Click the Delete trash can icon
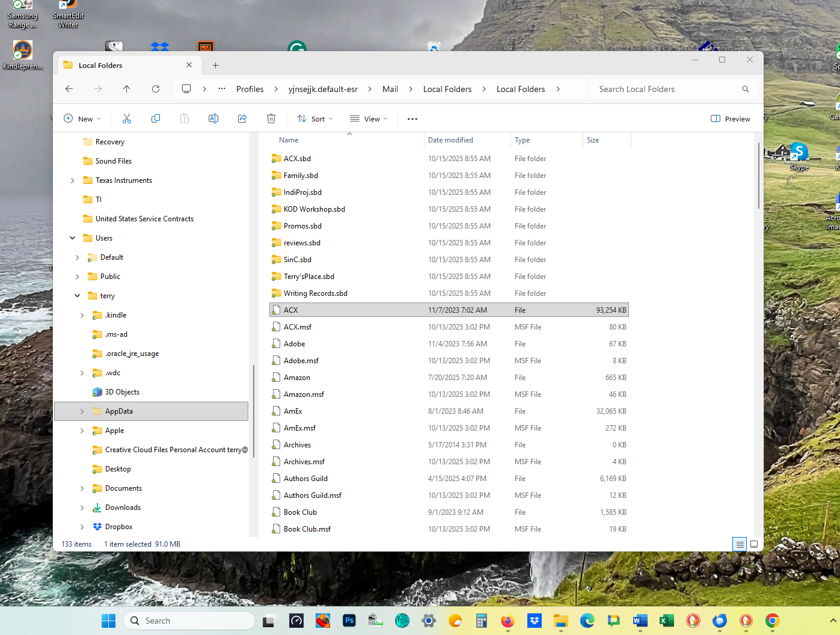 pyautogui.click(x=271, y=118)
